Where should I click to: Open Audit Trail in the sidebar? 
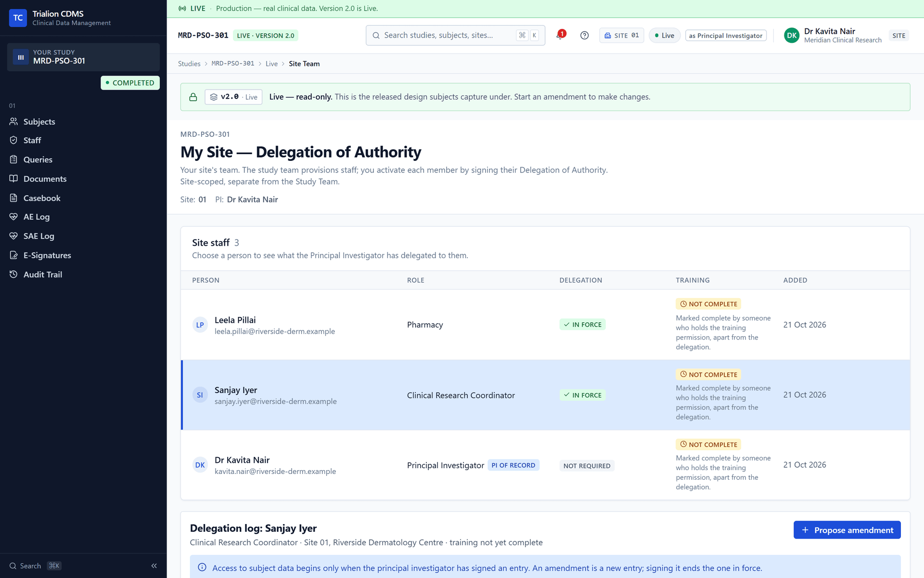(83, 275)
